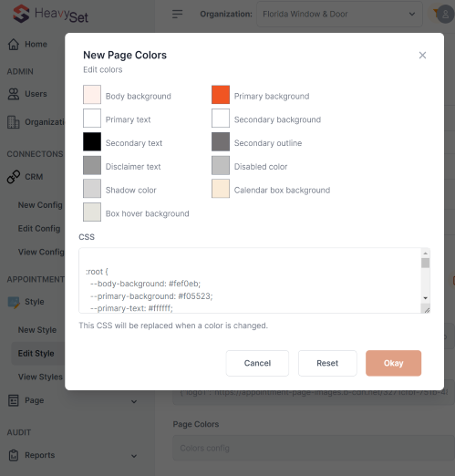This screenshot has width=455, height=476.
Task: Click the Page layout icon
Action: [x=14, y=400]
